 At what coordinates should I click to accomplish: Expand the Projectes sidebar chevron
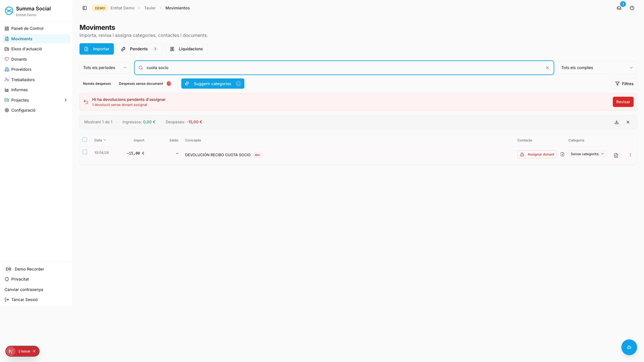pos(66,100)
